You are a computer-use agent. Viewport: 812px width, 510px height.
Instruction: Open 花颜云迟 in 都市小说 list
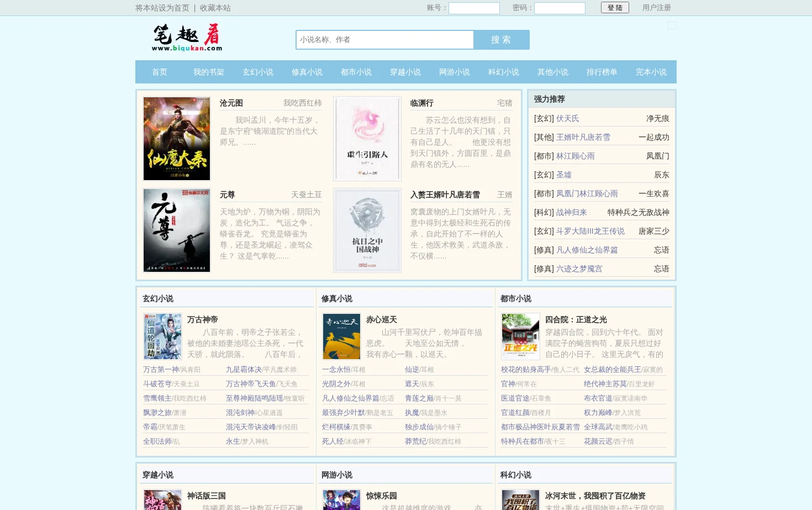pyautogui.click(x=598, y=441)
